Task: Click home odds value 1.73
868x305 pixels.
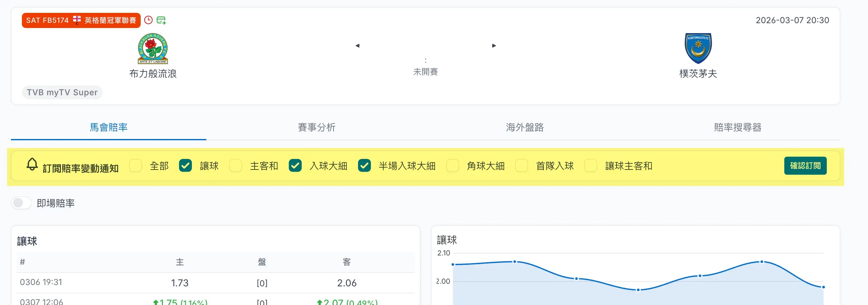Action: [180, 283]
